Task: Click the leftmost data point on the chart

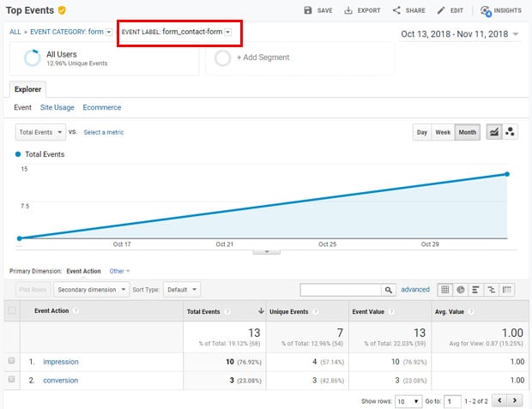Action: pos(20,238)
